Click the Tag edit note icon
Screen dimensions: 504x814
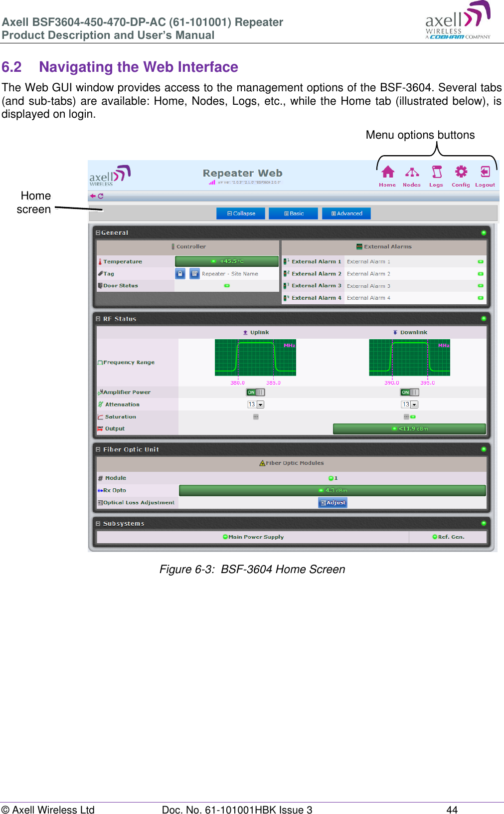tap(194, 274)
